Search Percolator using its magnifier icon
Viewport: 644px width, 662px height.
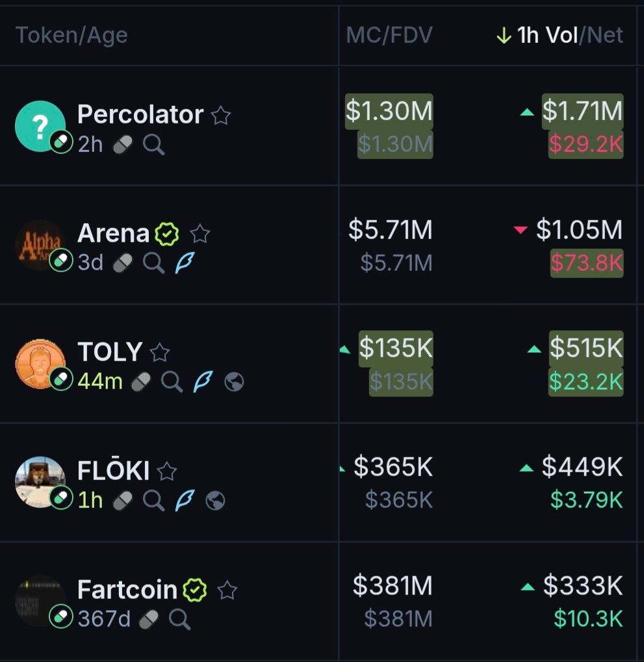[x=153, y=144]
